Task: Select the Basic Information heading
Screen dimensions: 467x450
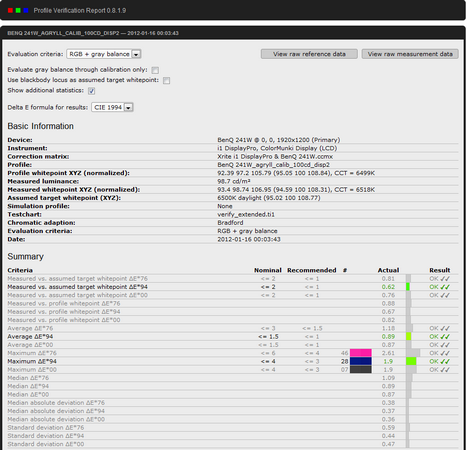Action: [x=41, y=126]
